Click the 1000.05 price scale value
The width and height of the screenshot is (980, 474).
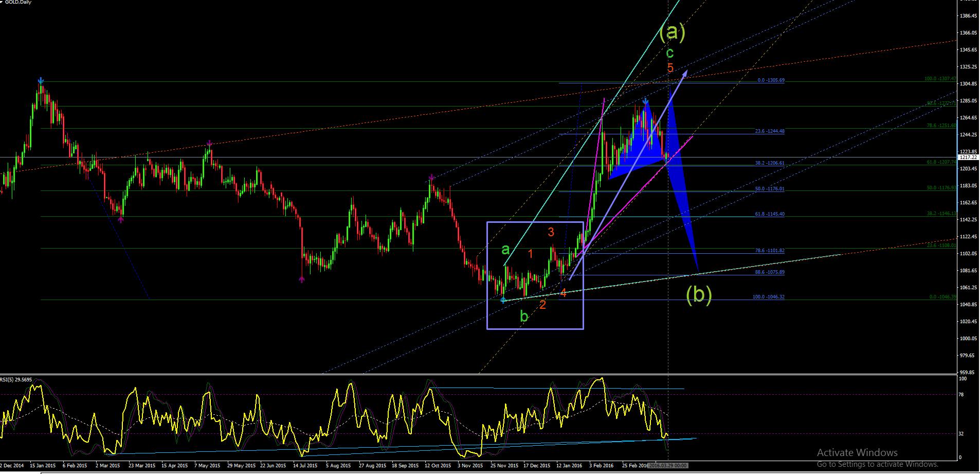click(968, 339)
